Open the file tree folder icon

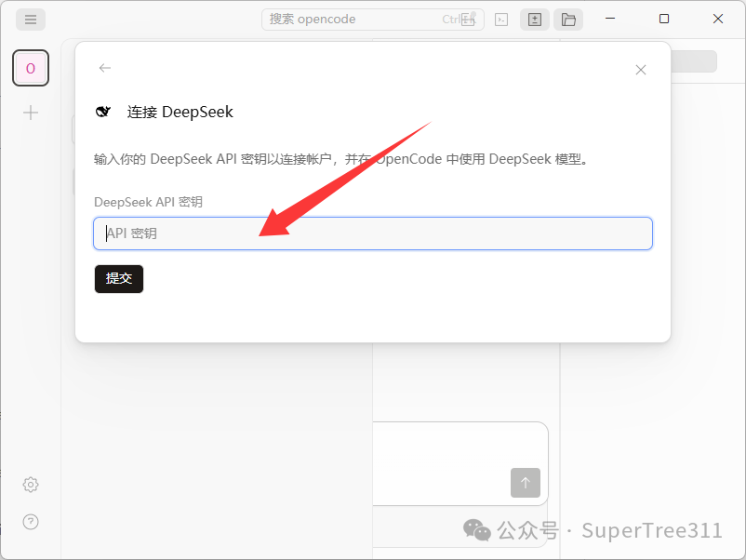568,20
